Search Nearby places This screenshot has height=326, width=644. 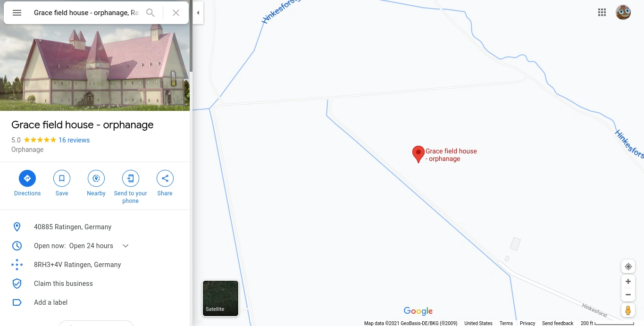(x=96, y=183)
